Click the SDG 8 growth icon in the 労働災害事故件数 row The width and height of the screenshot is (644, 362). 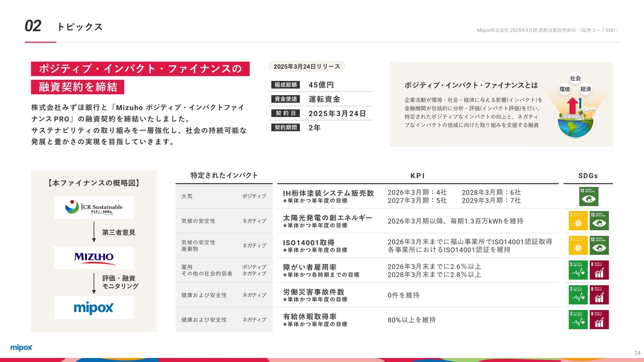(599, 295)
